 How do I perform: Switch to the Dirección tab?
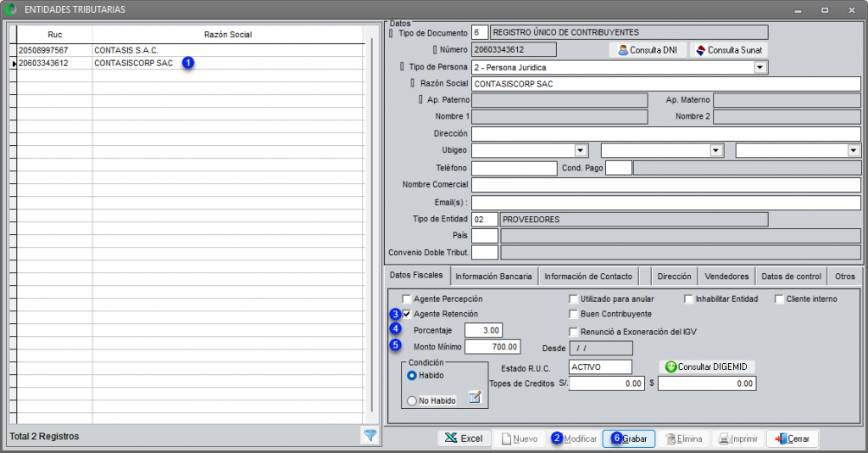[674, 277]
